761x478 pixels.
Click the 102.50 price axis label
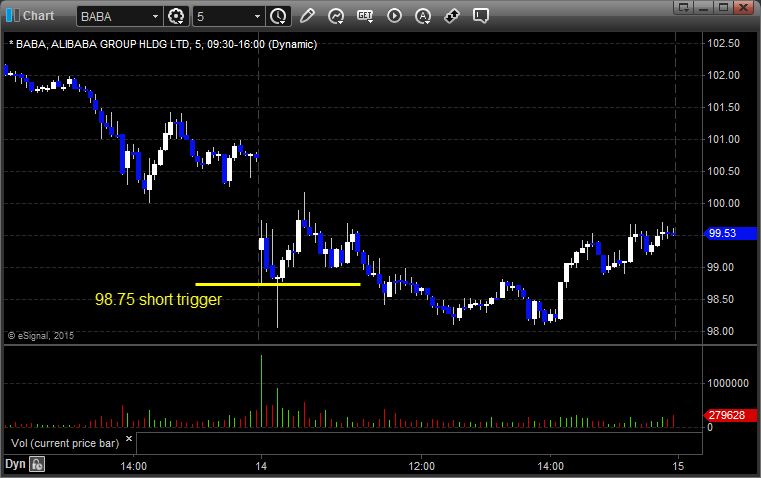(723, 43)
